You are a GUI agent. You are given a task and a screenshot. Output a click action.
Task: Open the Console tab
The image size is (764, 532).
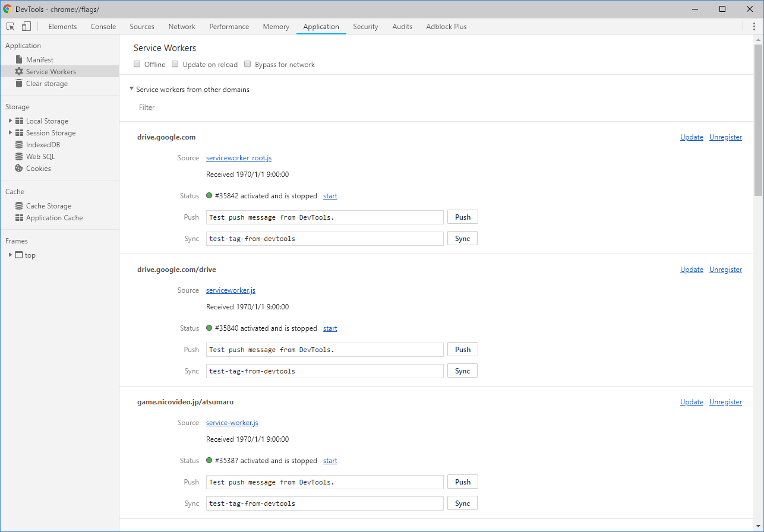103,26
